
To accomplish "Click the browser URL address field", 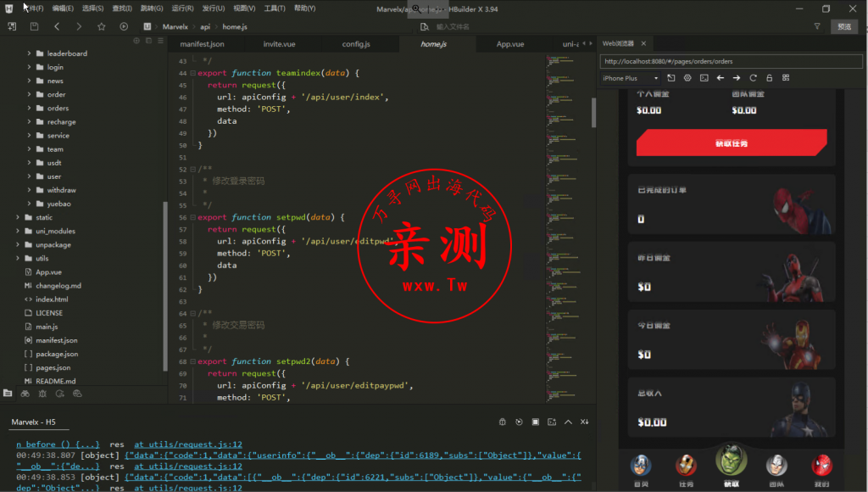I will 729,61.
